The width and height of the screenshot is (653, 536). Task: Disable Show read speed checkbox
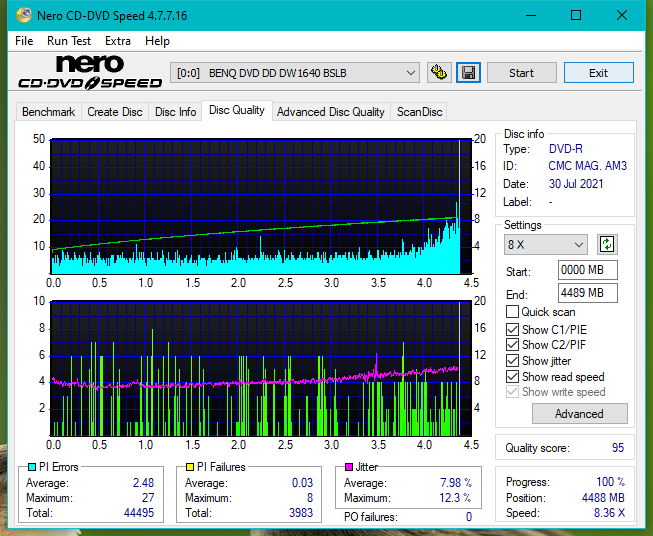[x=512, y=376]
